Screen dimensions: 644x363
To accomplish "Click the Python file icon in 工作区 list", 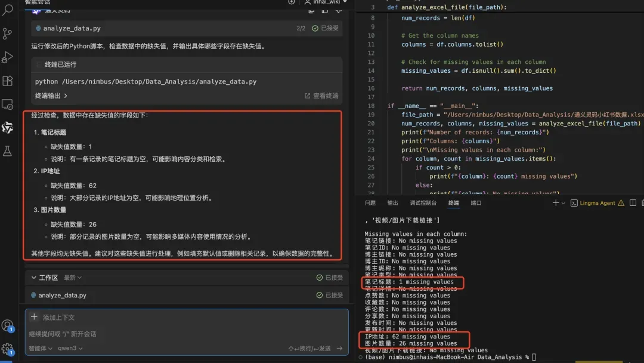I will (x=33, y=295).
